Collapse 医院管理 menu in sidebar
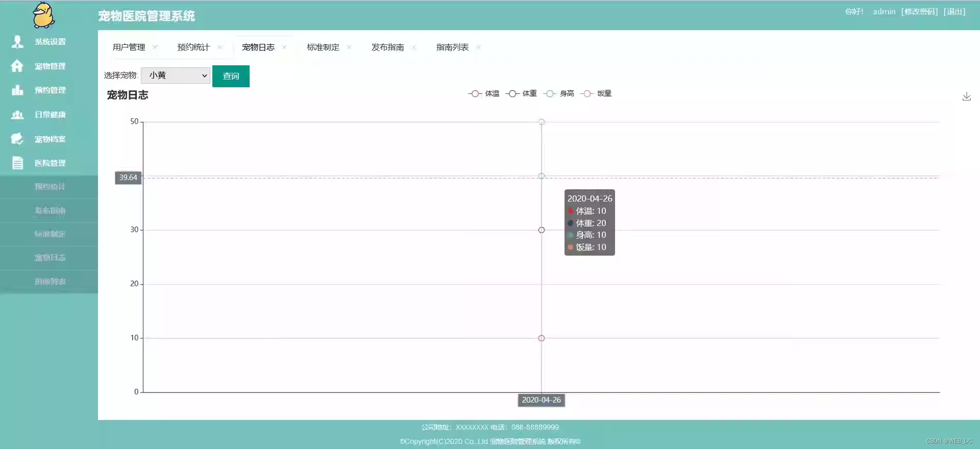The image size is (980, 449). [49, 163]
